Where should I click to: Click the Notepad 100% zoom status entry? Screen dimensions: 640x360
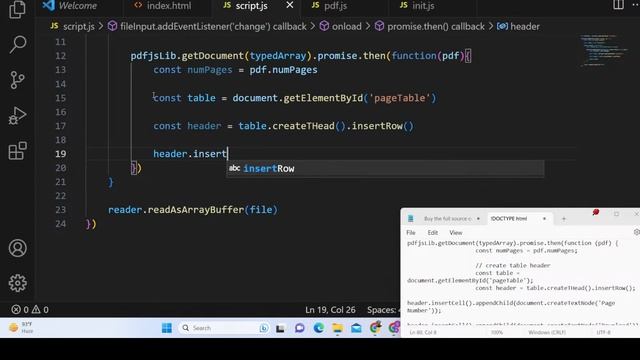pos(497,333)
